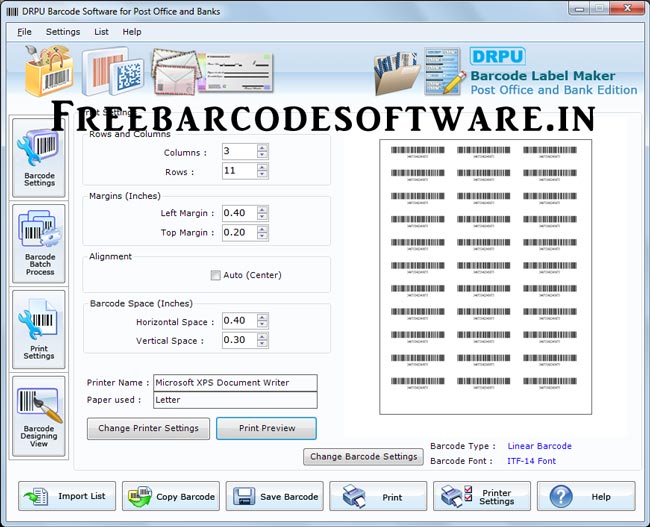Decrease the Columns value with down arrow

(262, 155)
